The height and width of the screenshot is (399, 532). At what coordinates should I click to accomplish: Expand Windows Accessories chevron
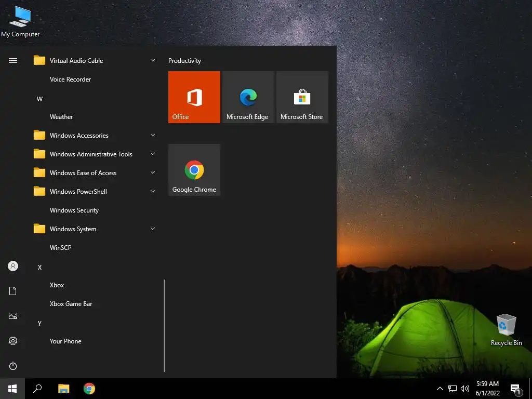[x=153, y=135]
